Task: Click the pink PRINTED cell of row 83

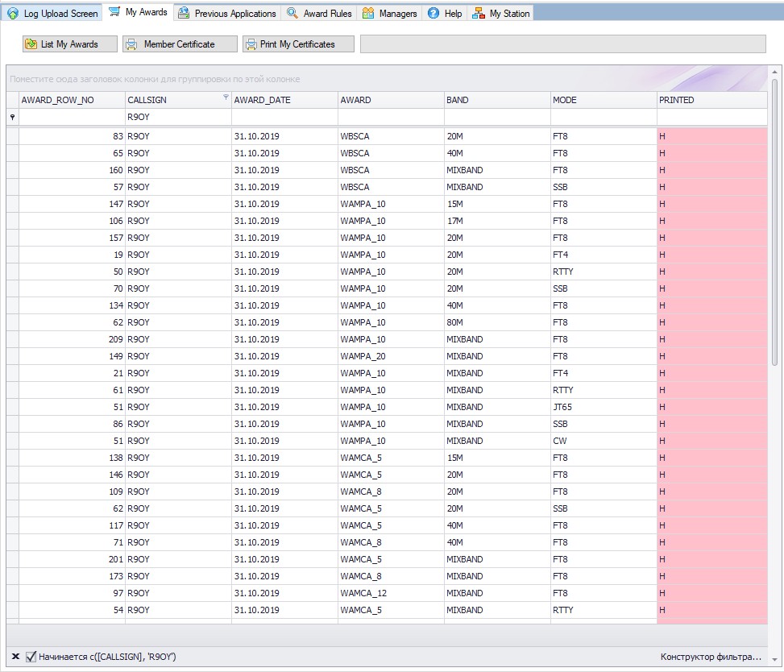Action: 711,136
